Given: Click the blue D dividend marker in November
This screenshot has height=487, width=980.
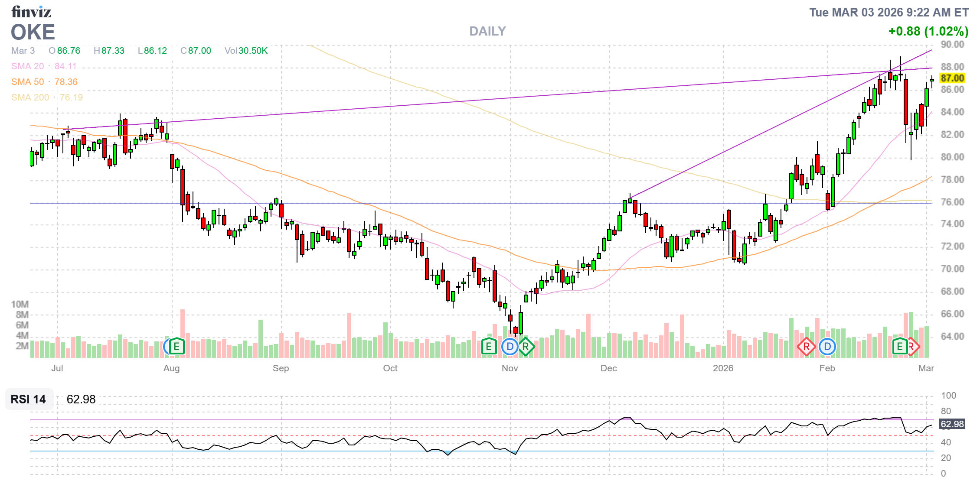Looking at the screenshot, I should click(510, 347).
